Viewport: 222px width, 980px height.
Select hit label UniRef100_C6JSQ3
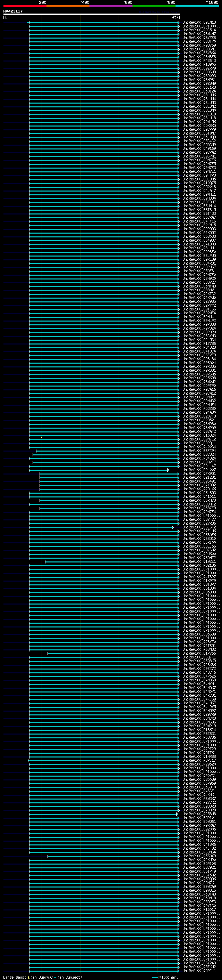(199, 493)
